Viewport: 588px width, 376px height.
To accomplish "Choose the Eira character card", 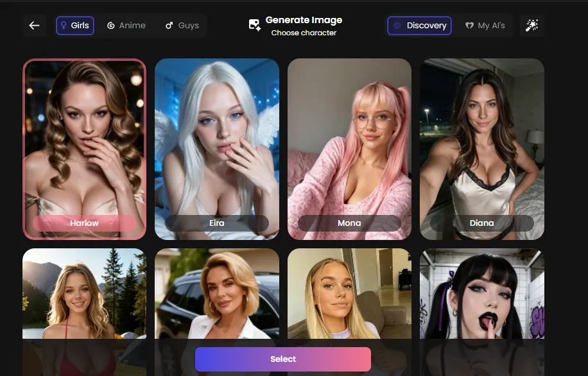I will point(217,149).
